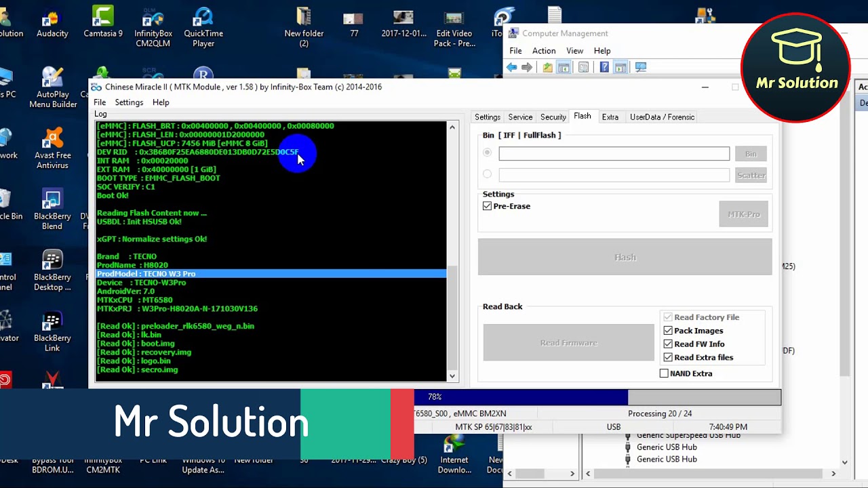Toggle the Read Factory File checkbox
The image size is (868, 488).
[668, 317]
